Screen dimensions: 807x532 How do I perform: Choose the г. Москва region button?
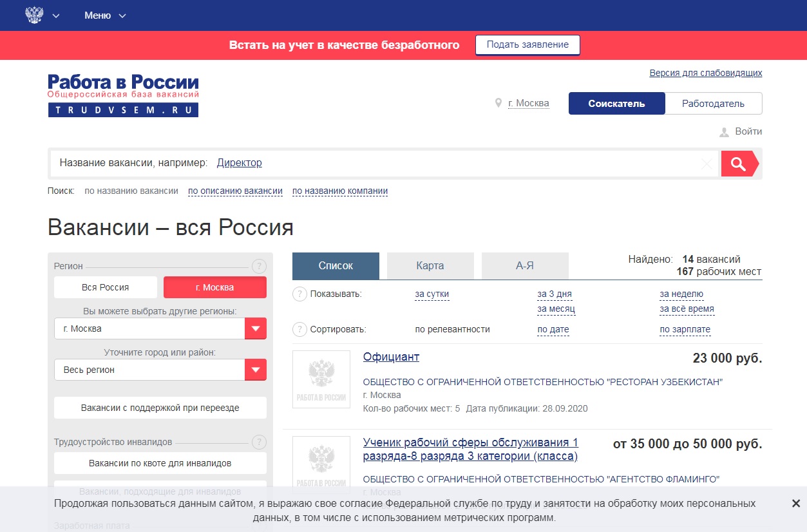215,287
